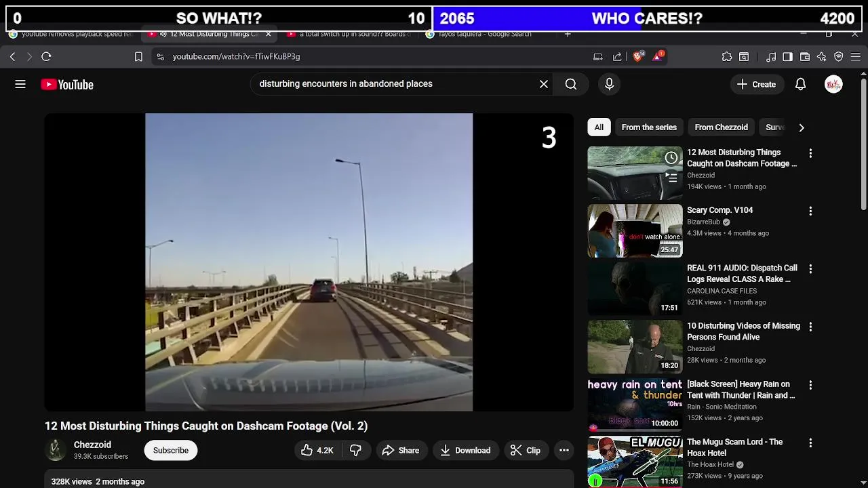The width and height of the screenshot is (868, 488).
Task: Start voice search with the microphone icon
Action: click(x=609, y=84)
